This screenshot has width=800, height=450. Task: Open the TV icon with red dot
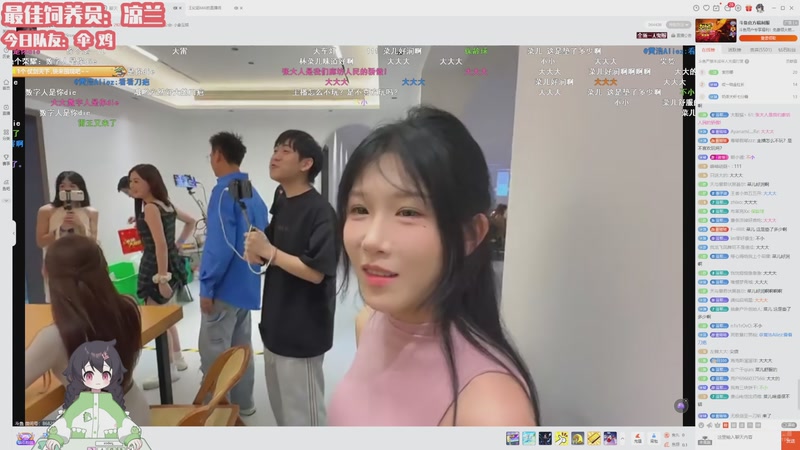coord(716,8)
